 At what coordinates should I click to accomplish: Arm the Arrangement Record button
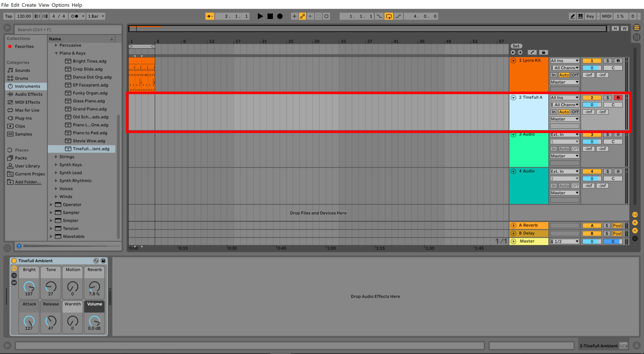point(280,16)
